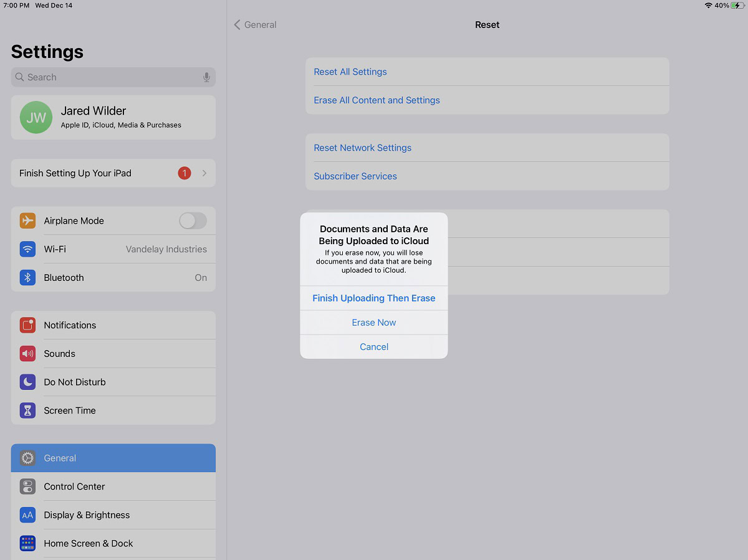Tap the Bluetooth icon in sidebar

click(x=27, y=278)
